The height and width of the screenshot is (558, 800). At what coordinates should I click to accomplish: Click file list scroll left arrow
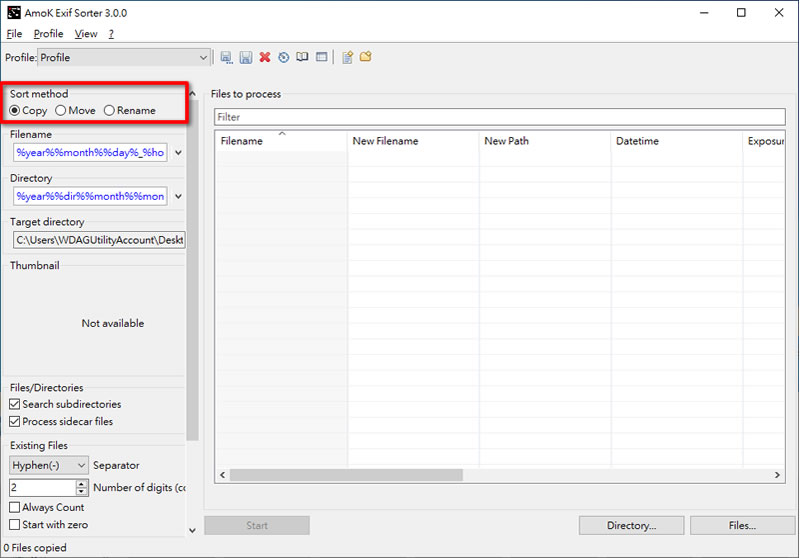tap(222, 475)
